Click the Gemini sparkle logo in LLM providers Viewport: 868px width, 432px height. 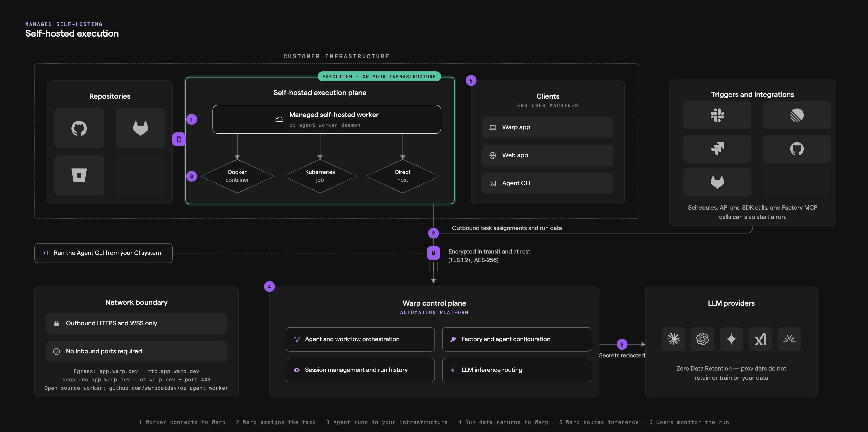tap(731, 339)
